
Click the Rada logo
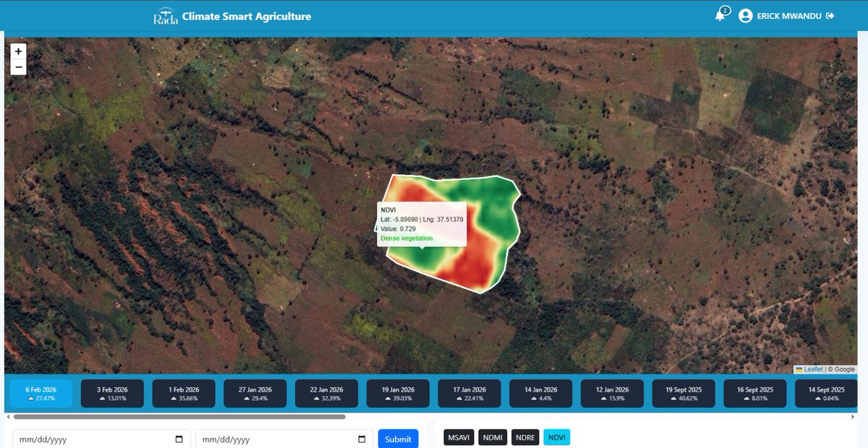tap(166, 16)
